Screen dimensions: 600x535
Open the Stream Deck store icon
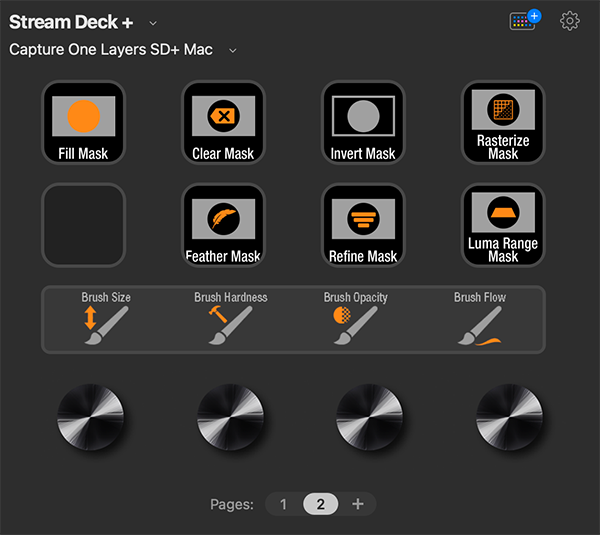[x=525, y=20]
